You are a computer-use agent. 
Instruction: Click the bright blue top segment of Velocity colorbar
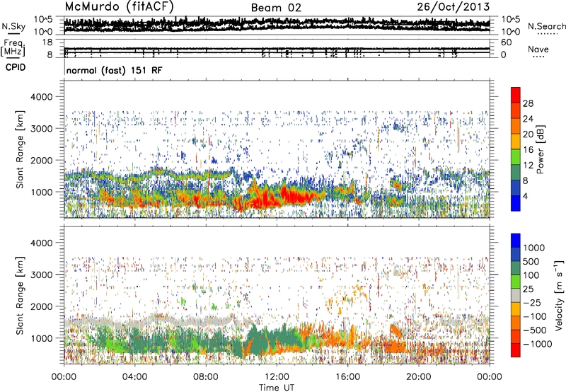[516, 241]
